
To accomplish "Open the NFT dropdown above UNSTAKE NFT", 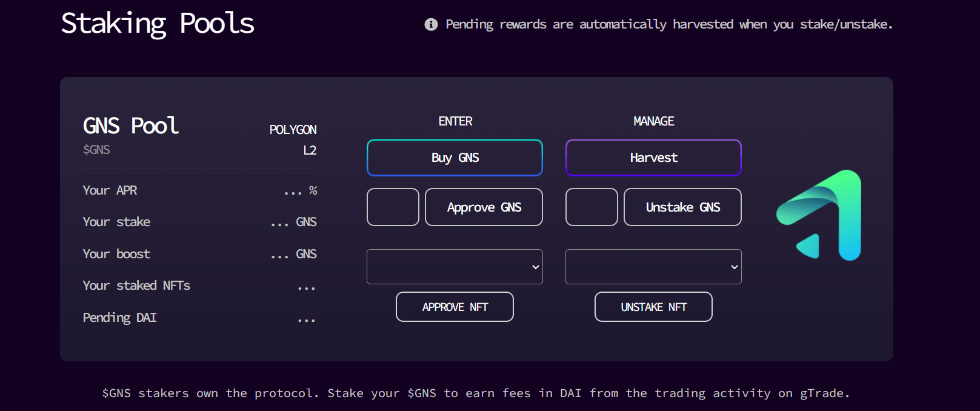I will click(x=653, y=267).
